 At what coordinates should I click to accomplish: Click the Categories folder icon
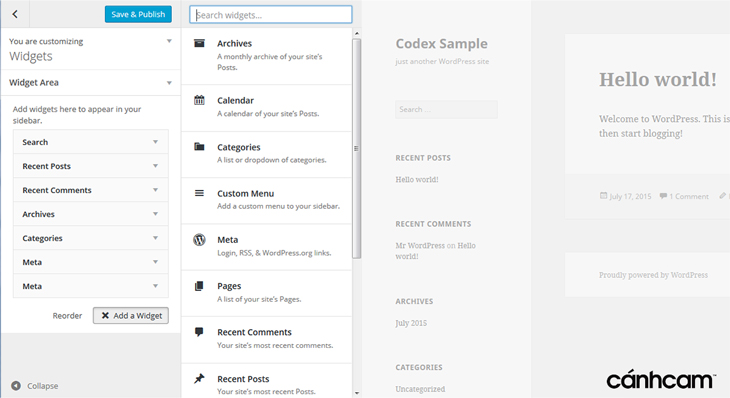(199, 147)
